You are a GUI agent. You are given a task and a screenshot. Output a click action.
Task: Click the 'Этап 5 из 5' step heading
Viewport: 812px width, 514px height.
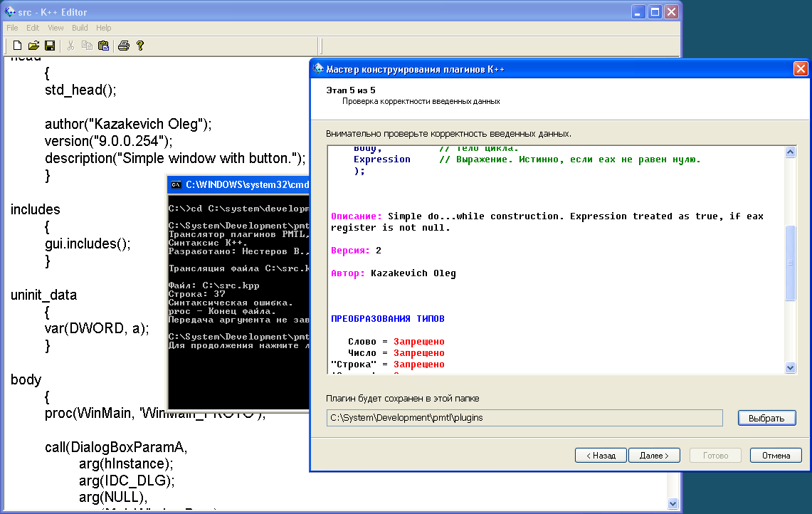click(x=351, y=90)
